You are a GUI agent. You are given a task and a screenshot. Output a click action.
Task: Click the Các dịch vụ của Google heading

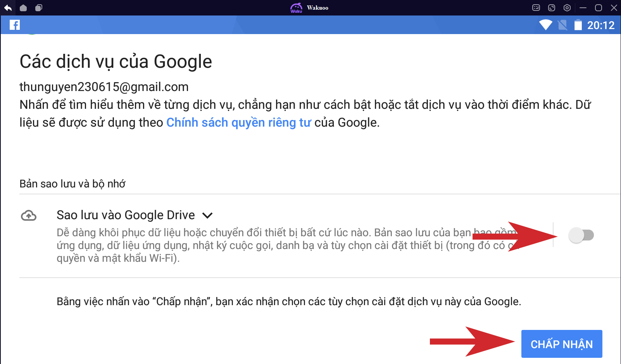pos(116,62)
